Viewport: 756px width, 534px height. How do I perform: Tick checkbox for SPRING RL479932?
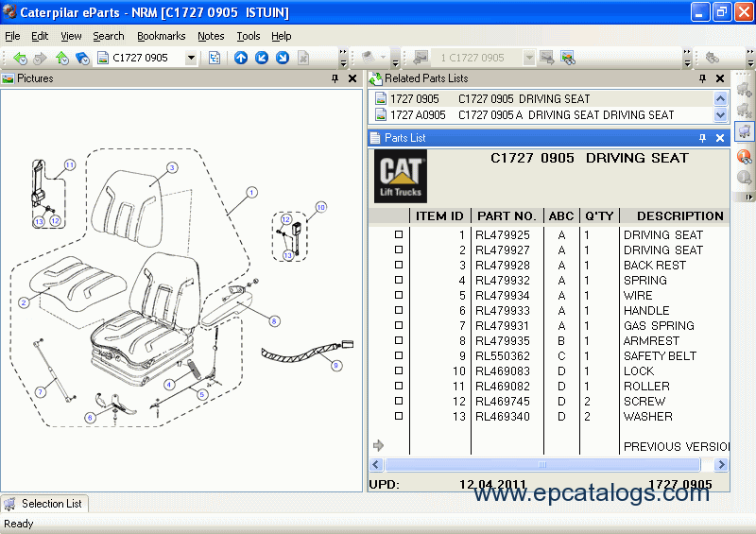coord(399,280)
